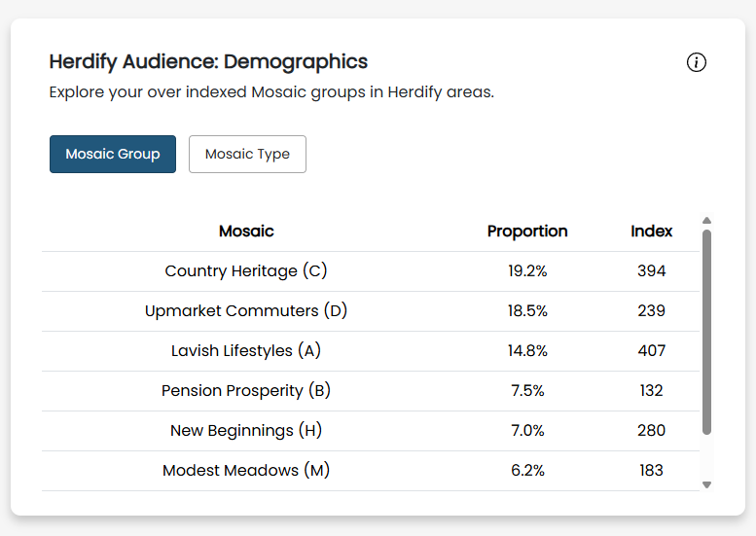This screenshot has width=756, height=536.
Task: Select the Modest Meadows (M) row
Action: pos(246,471)
